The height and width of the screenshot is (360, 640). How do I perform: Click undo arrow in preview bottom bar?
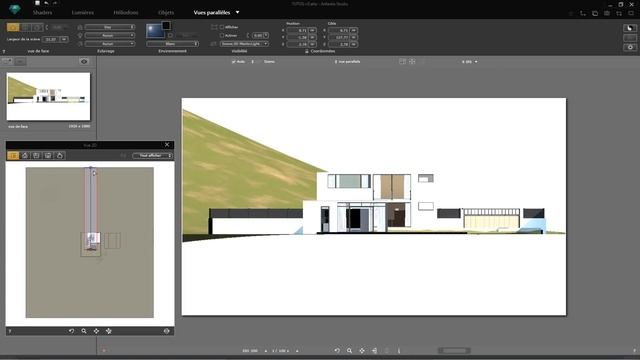click(337, 351)
